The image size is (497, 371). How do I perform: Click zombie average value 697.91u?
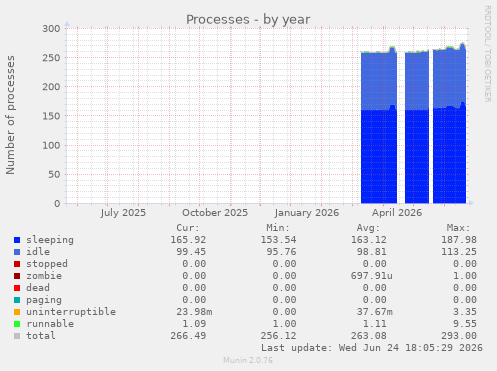372,276
